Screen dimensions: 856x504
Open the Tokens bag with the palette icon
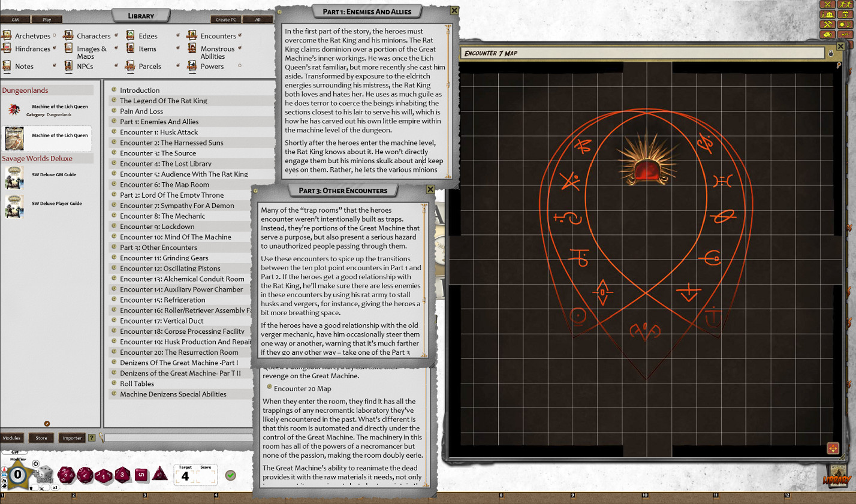[x=827, y=34]
